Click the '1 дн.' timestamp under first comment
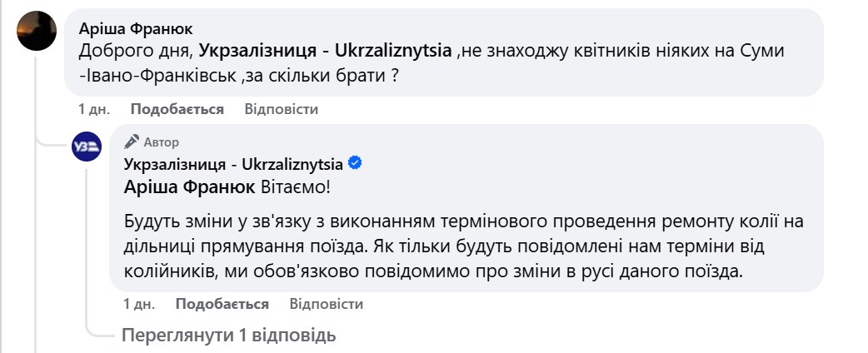 (94, 109)
